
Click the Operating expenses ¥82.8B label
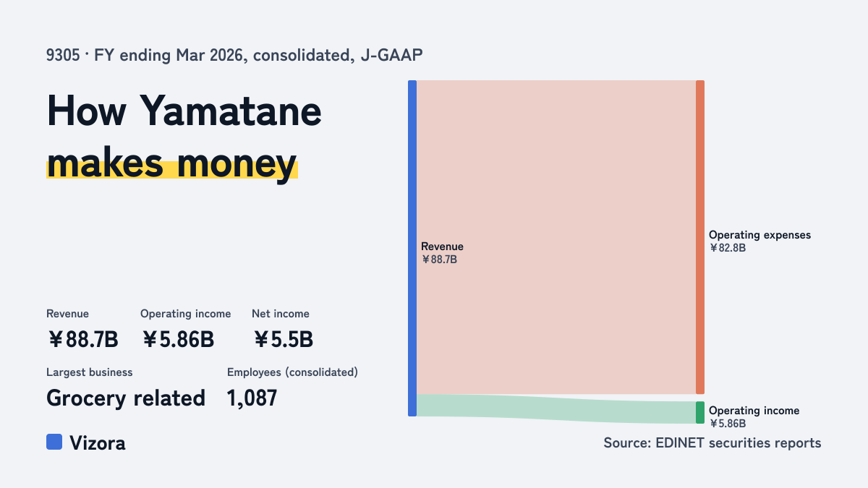(x=759, y=241)
